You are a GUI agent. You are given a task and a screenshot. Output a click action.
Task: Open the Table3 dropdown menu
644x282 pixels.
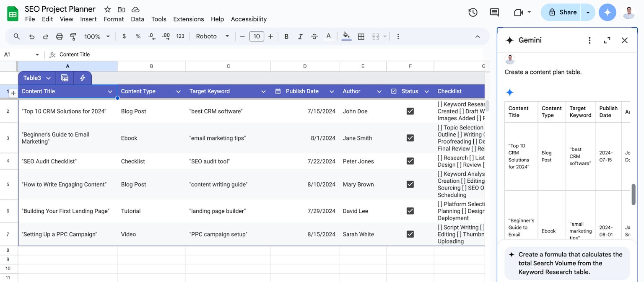tap(47, 78)
